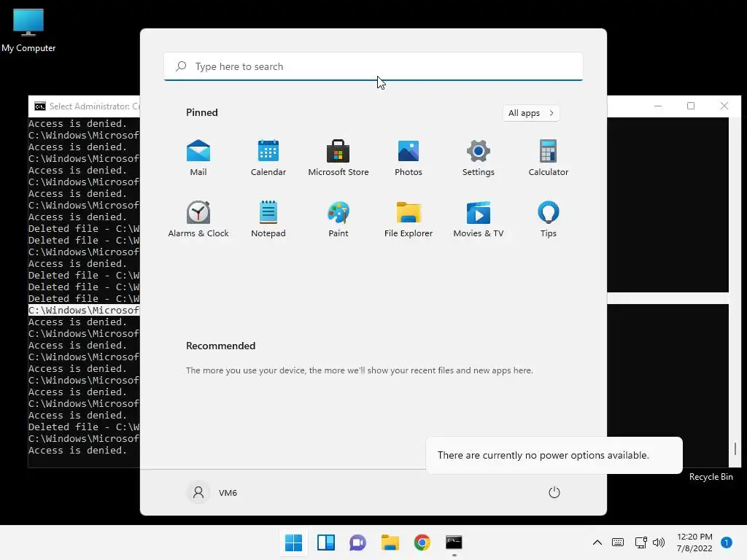Open notification center badge
The image size is (747, 560).
click(x=727, y=542)
